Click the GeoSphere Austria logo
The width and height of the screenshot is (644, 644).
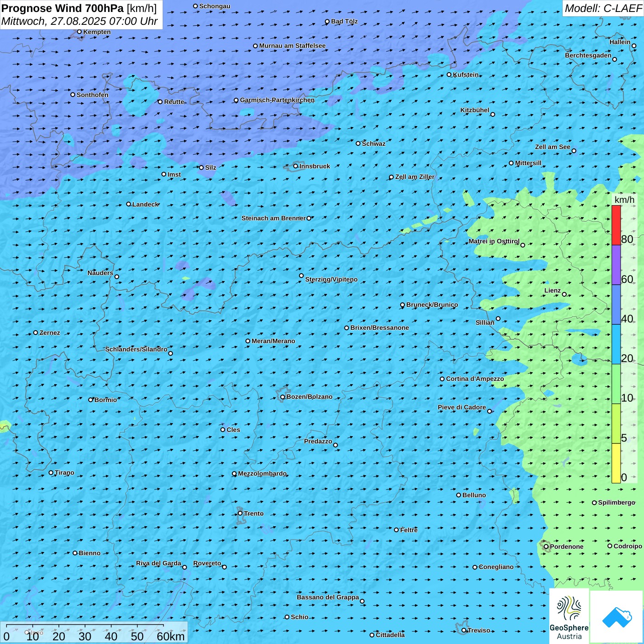point(569,616)
